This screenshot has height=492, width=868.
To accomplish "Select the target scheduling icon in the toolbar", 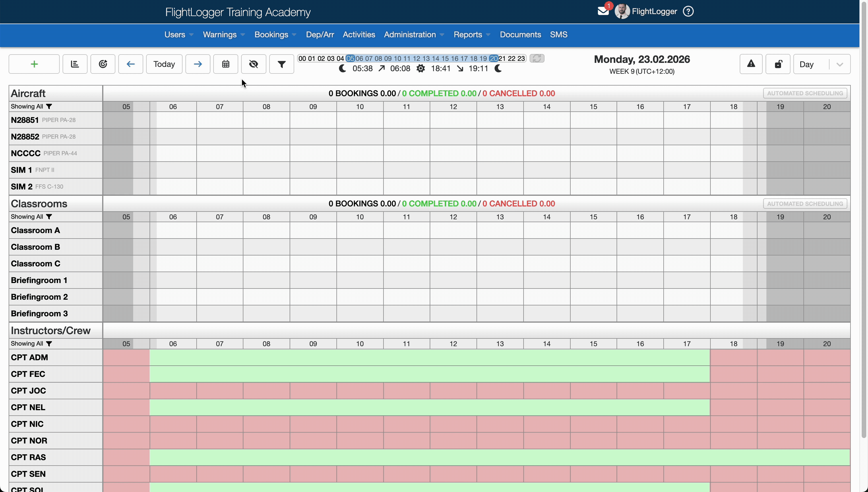I will (x=103, y=64).
